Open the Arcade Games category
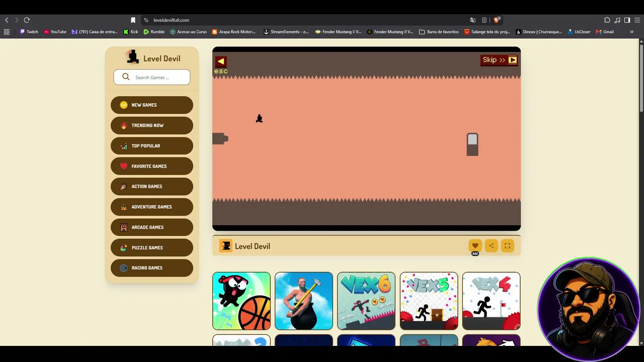 coord(152,227)
